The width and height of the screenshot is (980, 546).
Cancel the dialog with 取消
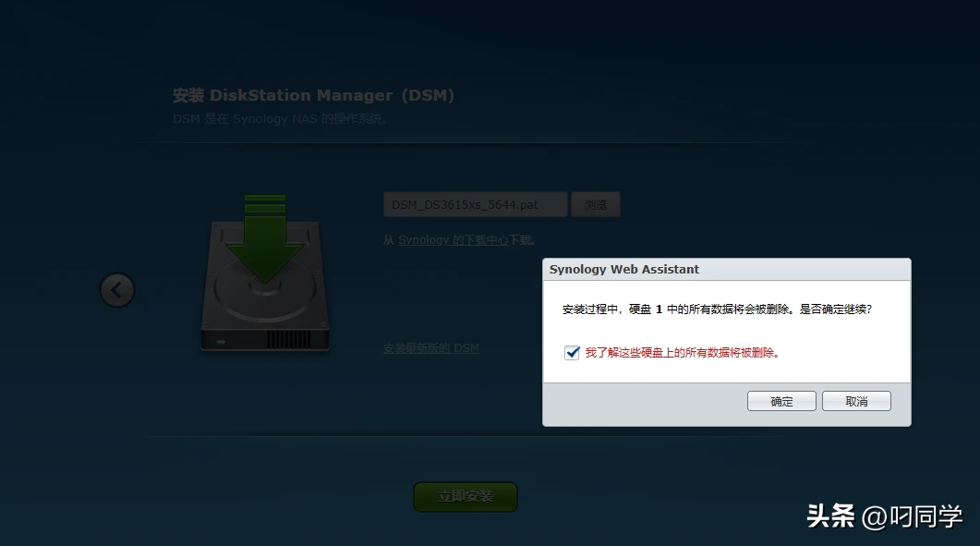856,401
